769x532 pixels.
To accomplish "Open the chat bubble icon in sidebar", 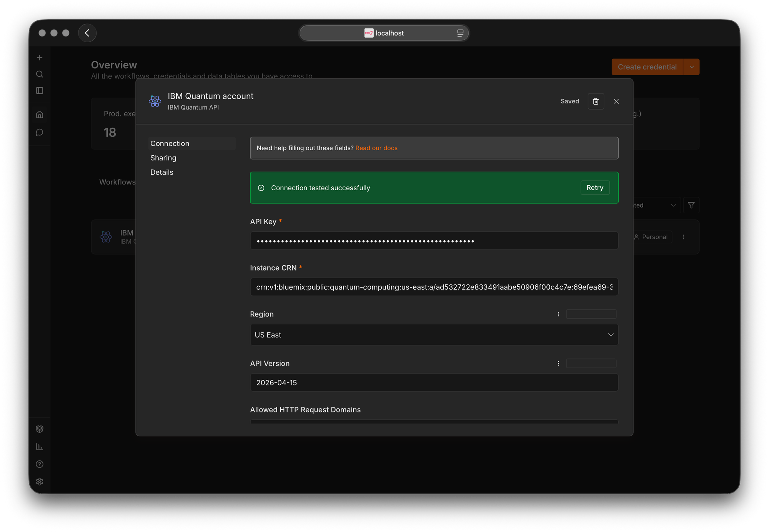I will [x=40, y=133].
